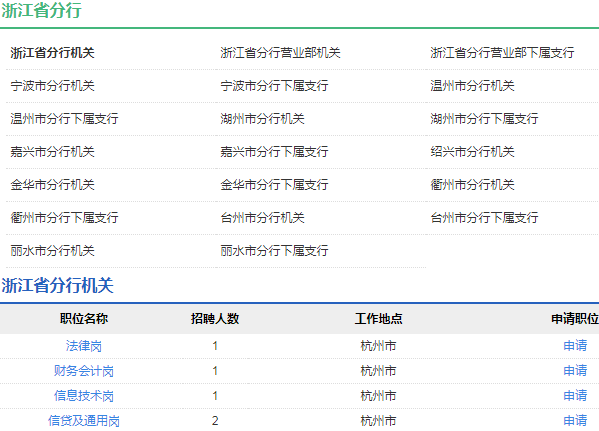
Task: Open the 财务会计岗 position link
Action: point(84,371)
